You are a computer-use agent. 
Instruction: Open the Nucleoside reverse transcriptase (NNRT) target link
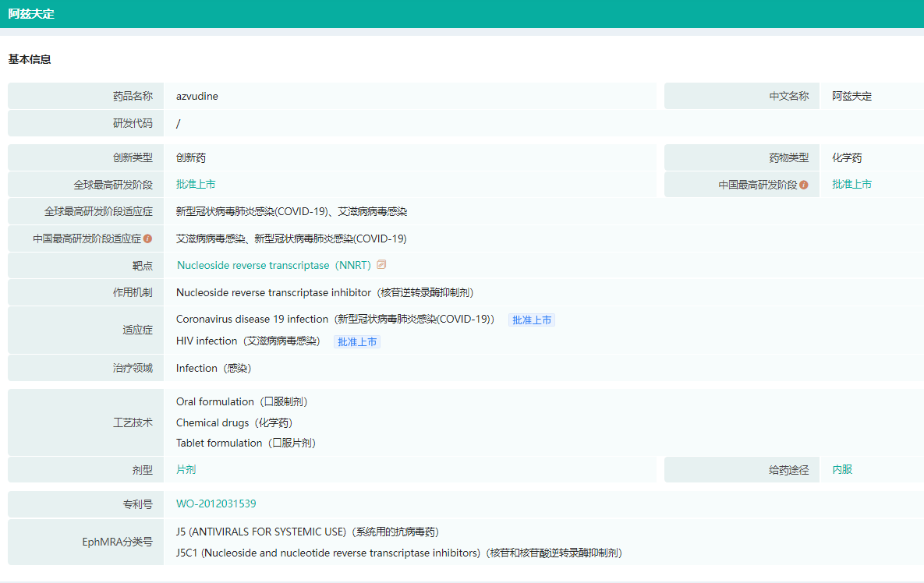(x=274, y=265)
